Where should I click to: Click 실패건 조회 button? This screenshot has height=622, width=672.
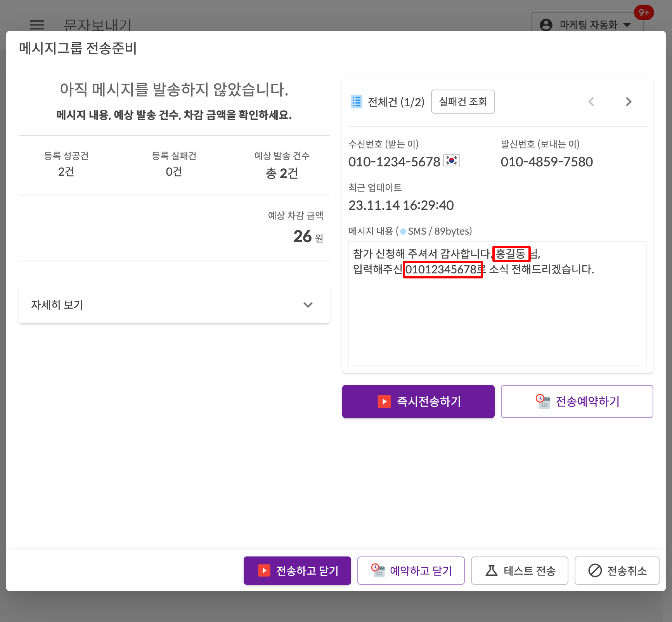point(463,102)
